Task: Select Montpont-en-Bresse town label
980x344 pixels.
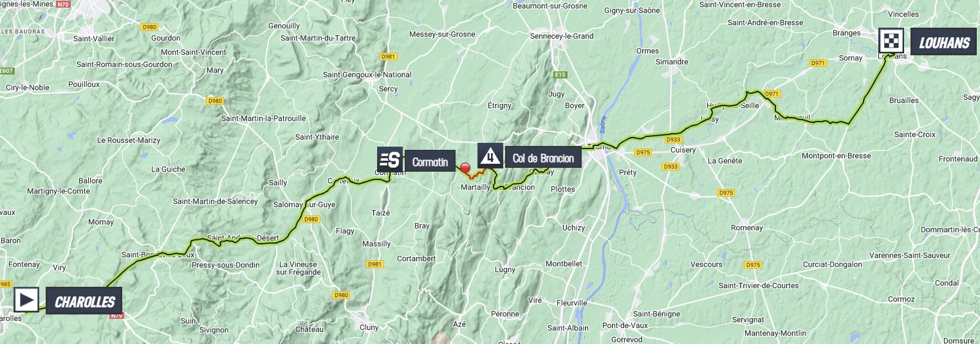Action: click(x=838, y=156)
